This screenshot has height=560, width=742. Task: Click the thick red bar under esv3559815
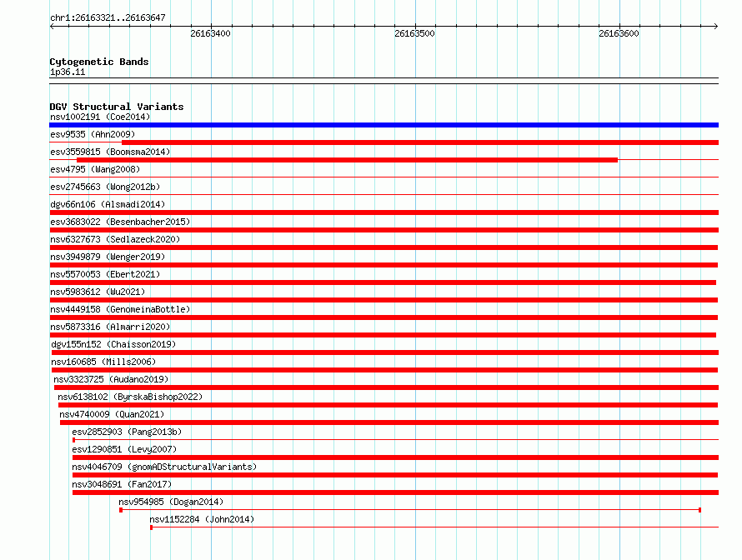tap(348, 160)
